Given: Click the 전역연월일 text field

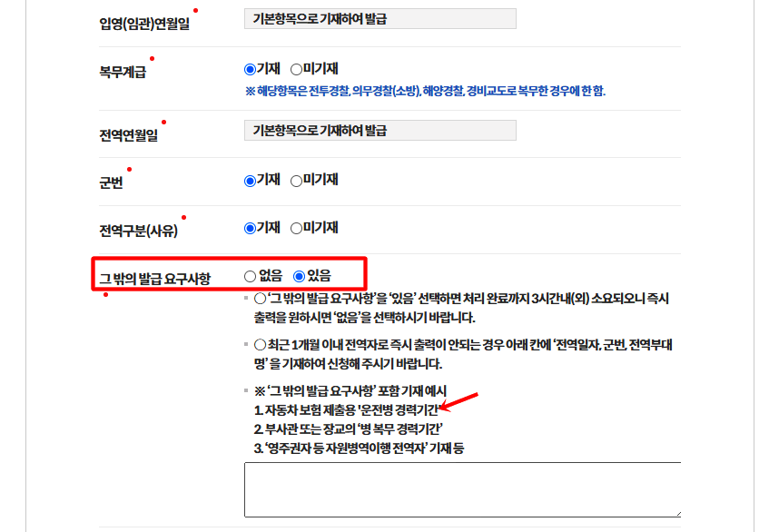Looking at the screenshot, I should tap(379, 129).
